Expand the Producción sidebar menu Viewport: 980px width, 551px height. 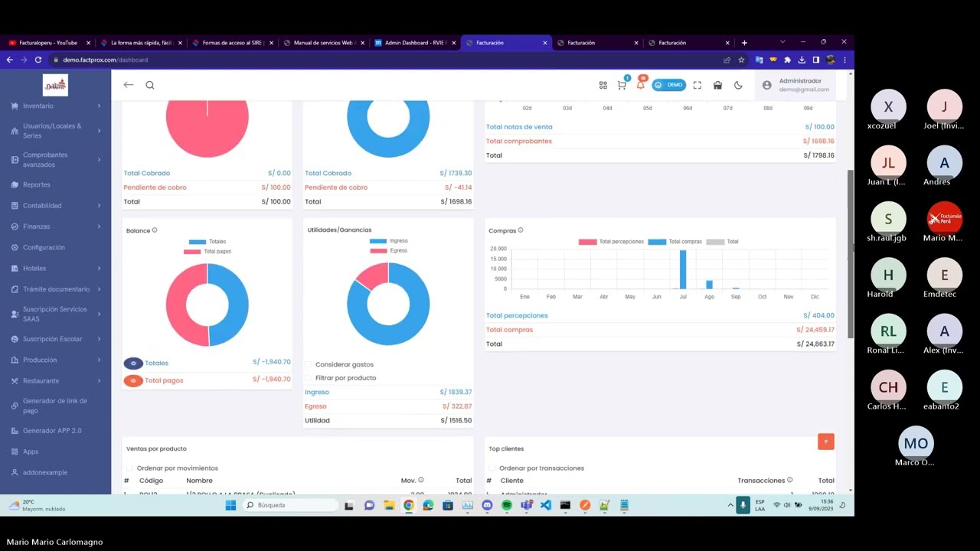pyautogui.click(x=55, y=360)
